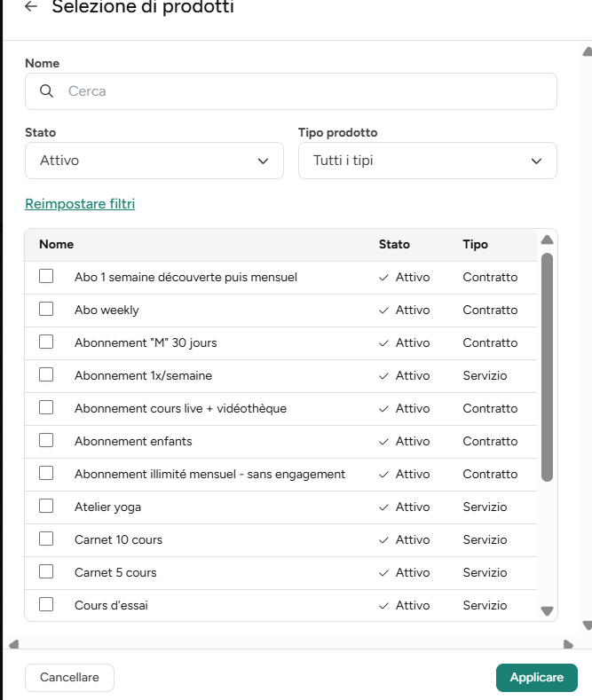The image size is (592, 700).
Task: Click the page horizontal scrollbar left arrow
Action: [14, 644]
